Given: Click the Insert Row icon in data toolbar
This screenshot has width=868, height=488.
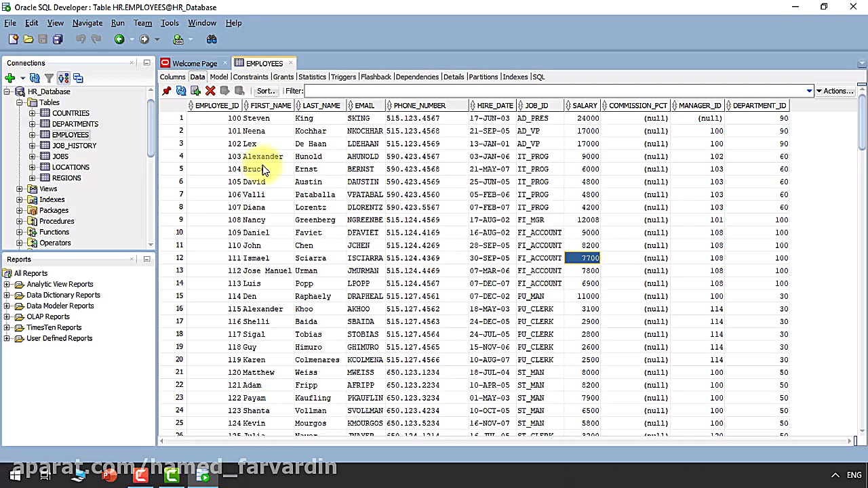Looking at the screenshot, I should (x=195, y=91).
